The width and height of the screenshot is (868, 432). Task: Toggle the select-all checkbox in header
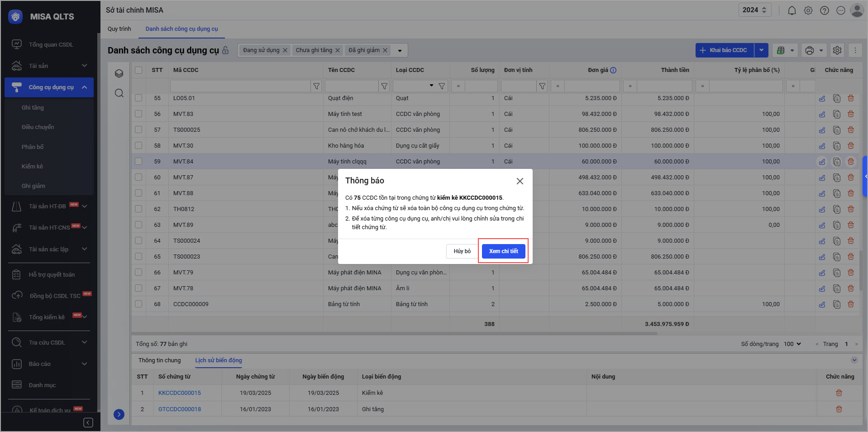pos(138,70)
